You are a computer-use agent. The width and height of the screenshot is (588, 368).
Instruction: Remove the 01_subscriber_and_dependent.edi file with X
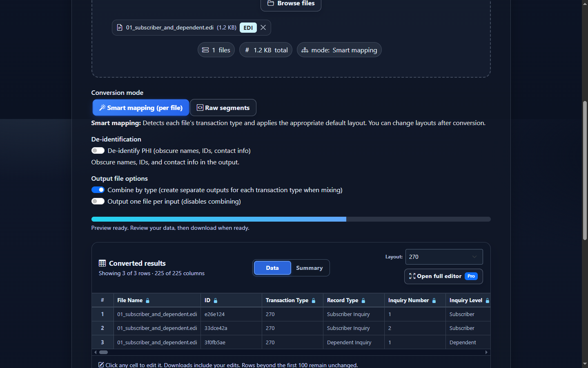[263, 27]
